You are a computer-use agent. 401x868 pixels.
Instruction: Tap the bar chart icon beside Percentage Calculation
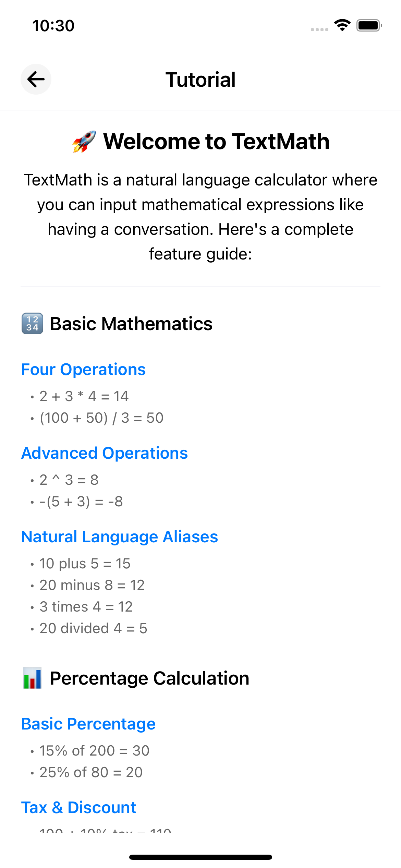point(32,677)
